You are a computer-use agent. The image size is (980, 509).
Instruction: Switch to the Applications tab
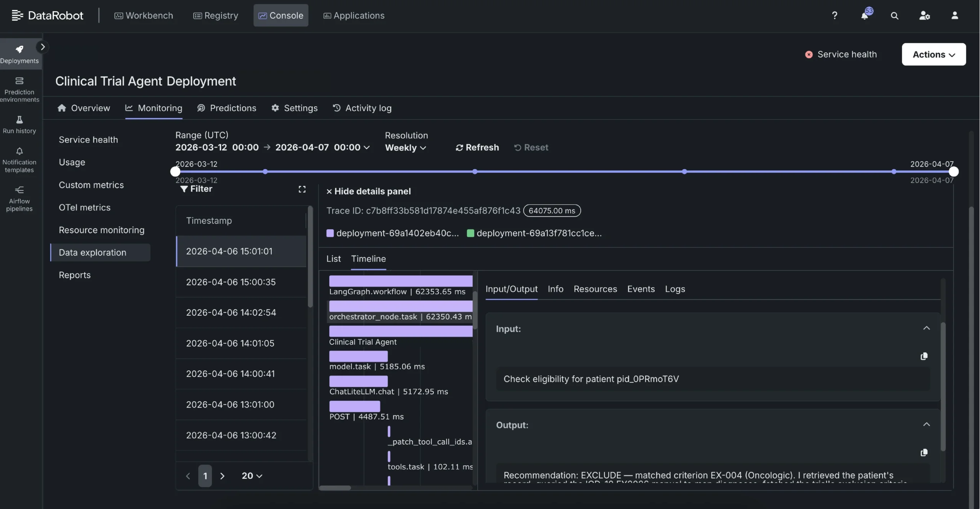point(354,15)
